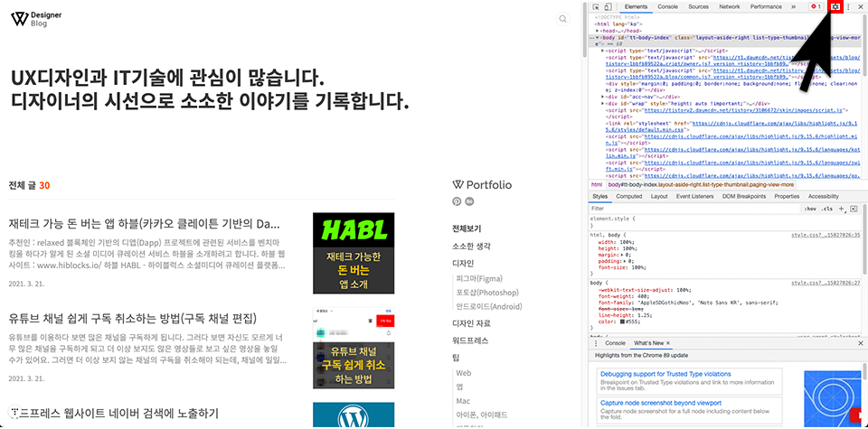Open 'Debugging support for Trusted Type violations'
Viewport: 868px width, 429px height.
(665, 374)
